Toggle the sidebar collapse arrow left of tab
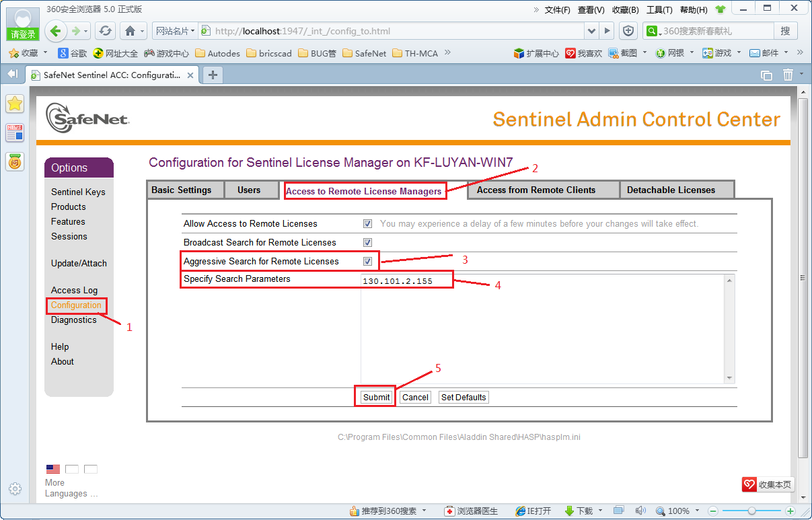Screen dimensions: 812x520 point(12,74)
